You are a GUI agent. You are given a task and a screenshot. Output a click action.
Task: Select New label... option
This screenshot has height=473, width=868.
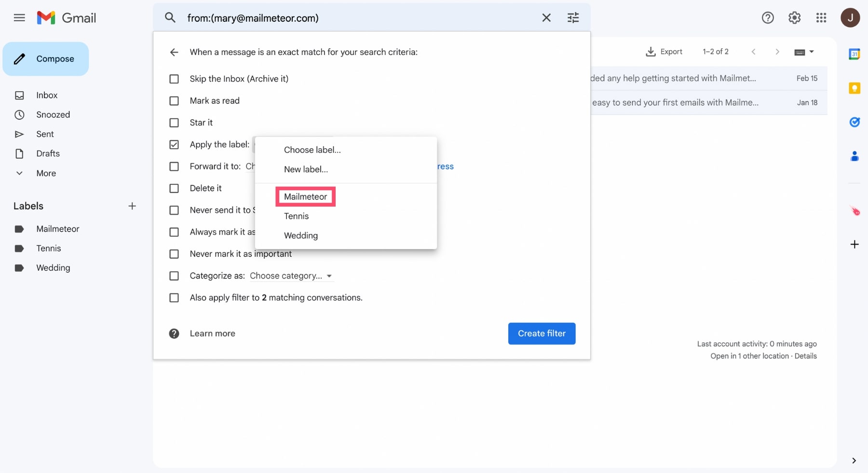click(x=346, y=169)
